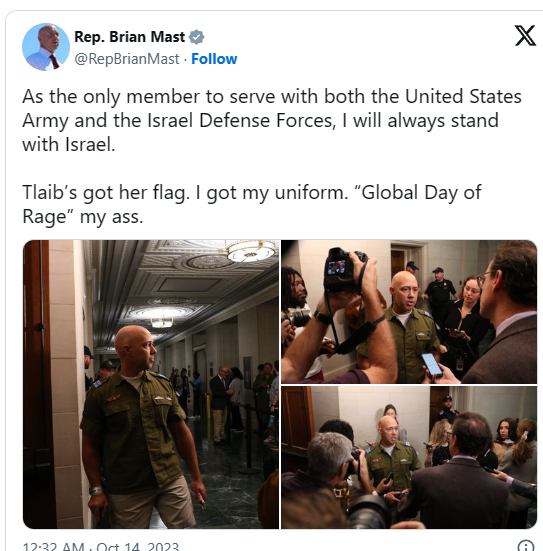Enlarge the top-right photo with camera
Viewport: 543px width, 551px height.
409,312
